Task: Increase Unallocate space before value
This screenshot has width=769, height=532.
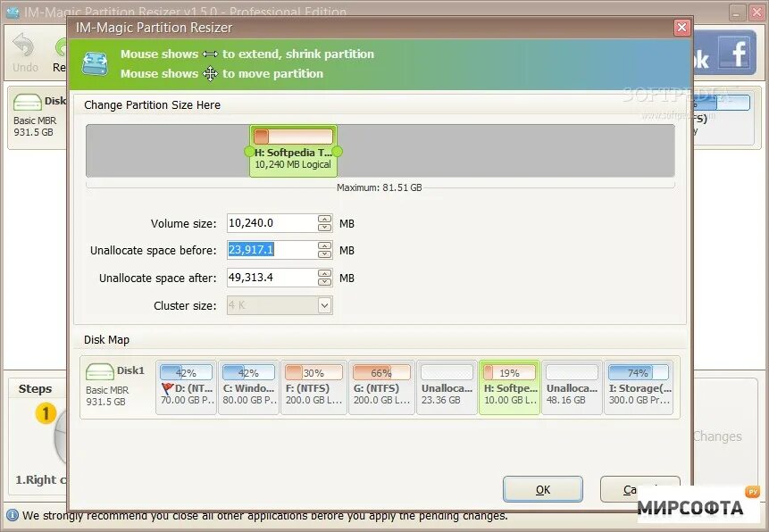Action: pyautogui.click(x=324, y=245)
